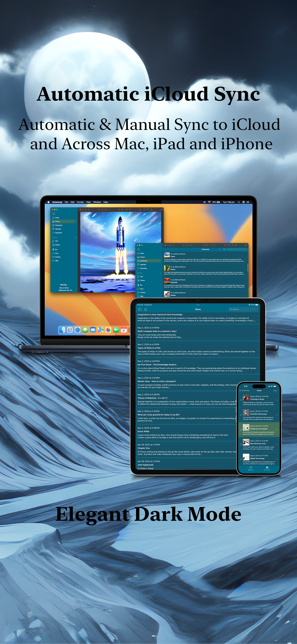297x644 pixels.
Task: Click Poetry notebook feather thumbnail
Action: (x=167, y=268)
